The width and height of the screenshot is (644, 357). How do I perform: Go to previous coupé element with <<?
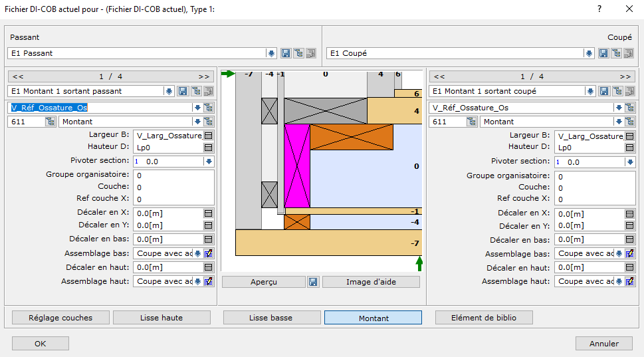click(x=439, y=76)
